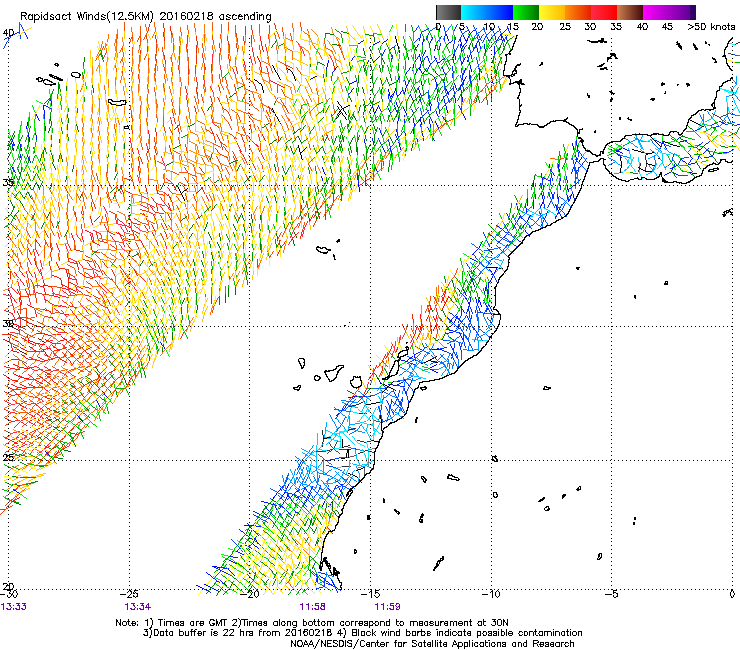The width and height of the screenshot is (740, 650).
Task: Click the latitude label '40' at the left edge
Action: [8, 33]
